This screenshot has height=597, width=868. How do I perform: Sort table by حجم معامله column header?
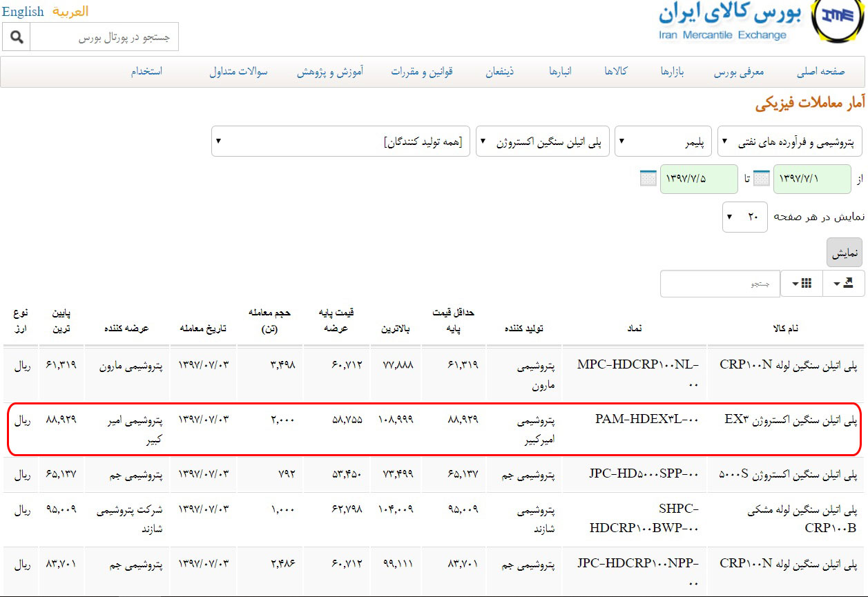pos(269,321)
